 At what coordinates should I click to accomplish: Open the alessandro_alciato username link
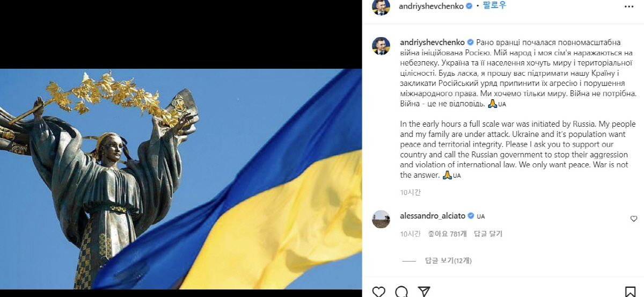[433, 216]
